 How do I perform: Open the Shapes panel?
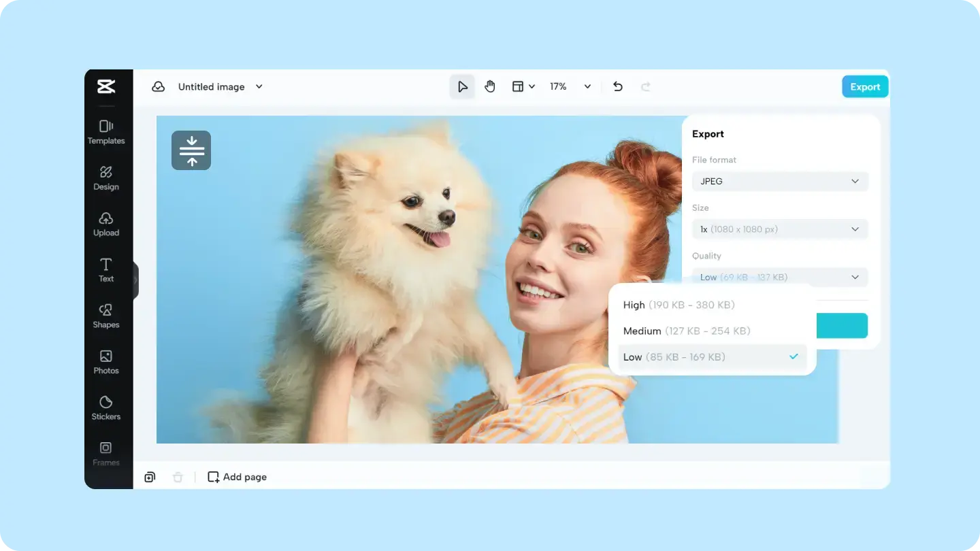(x=106, y=316)
